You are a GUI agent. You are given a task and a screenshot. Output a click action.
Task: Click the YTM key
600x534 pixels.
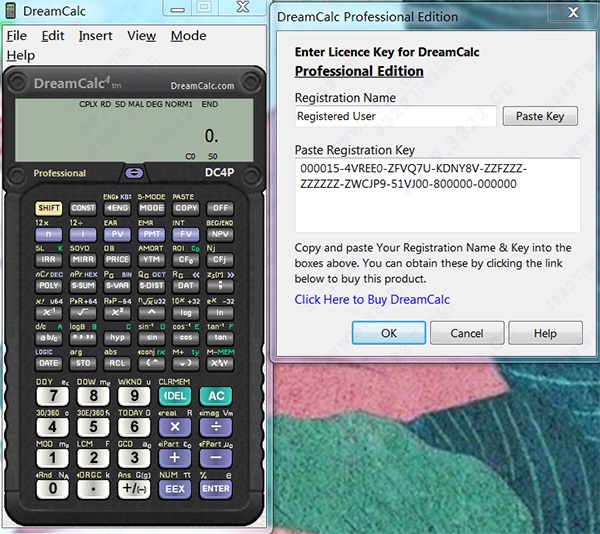(152, 260)
